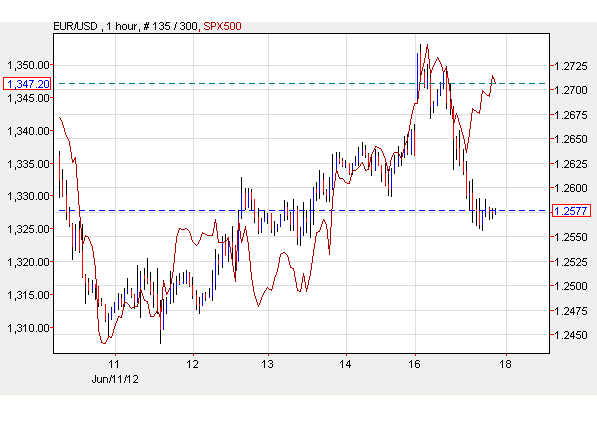The height and width of the screenshot is (426, 597).
Task: Click the 1,320.00 left axis label
Action: point(29,262)
